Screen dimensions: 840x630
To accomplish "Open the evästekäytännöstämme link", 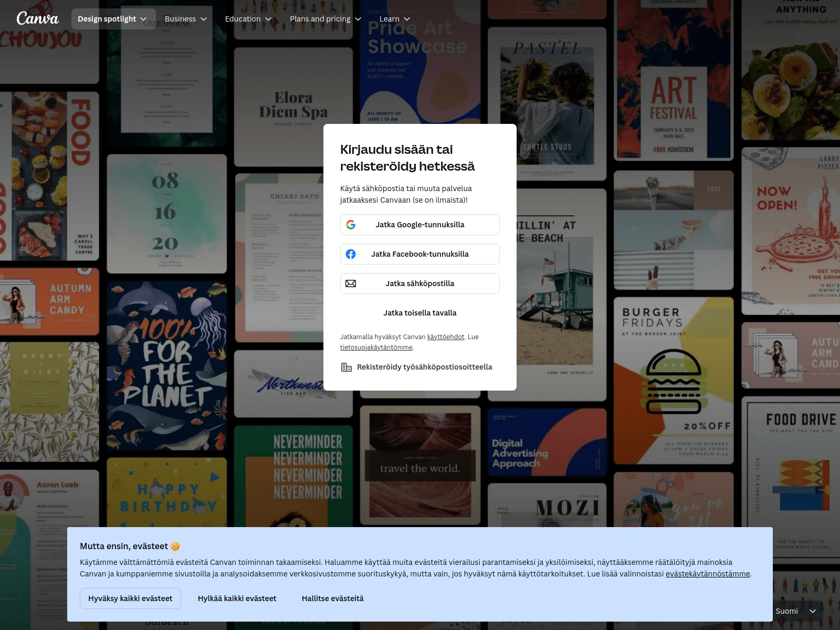I will pos(708,574).
